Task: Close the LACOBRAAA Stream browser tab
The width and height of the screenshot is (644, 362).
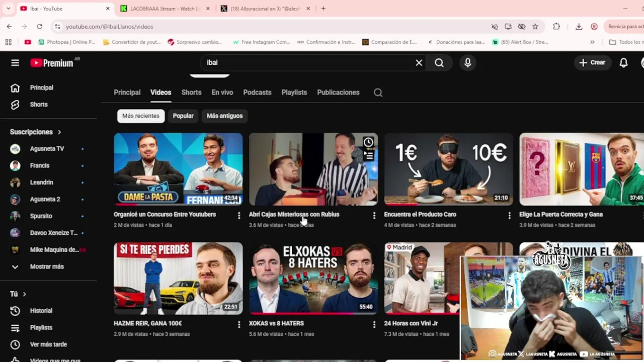Action: point(208,9)
